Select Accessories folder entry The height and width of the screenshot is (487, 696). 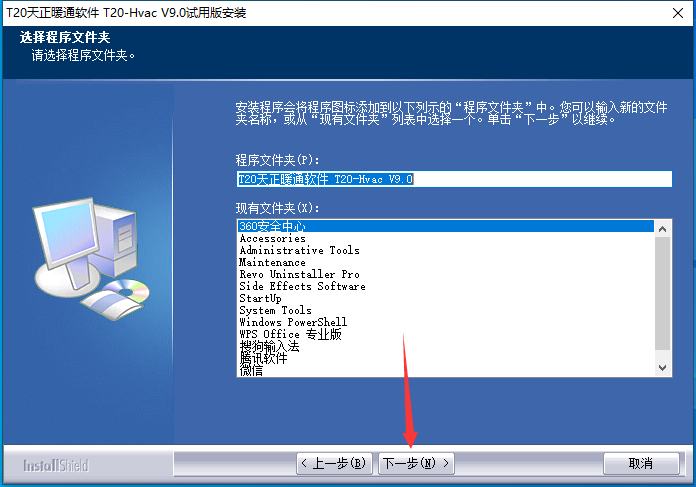point(446,238)
